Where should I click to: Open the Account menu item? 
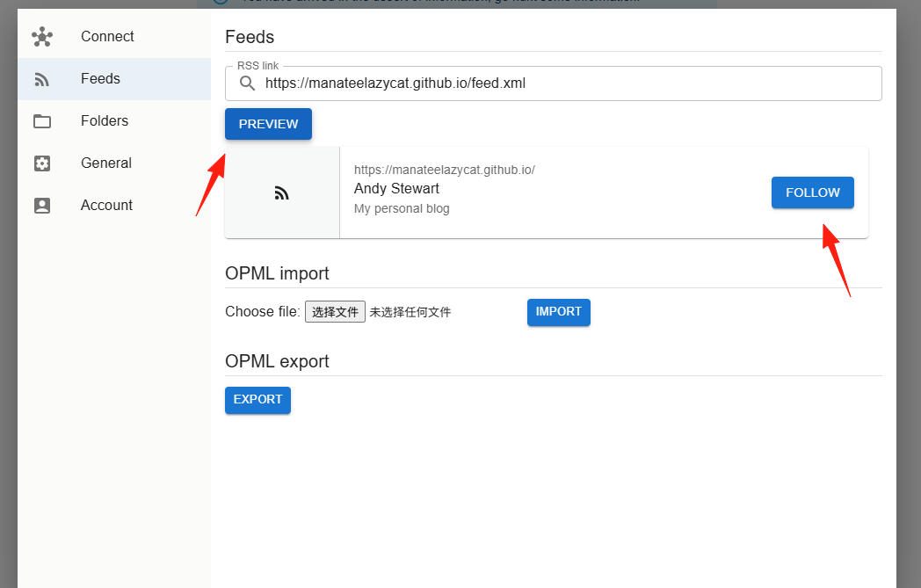tap(114, 206)
